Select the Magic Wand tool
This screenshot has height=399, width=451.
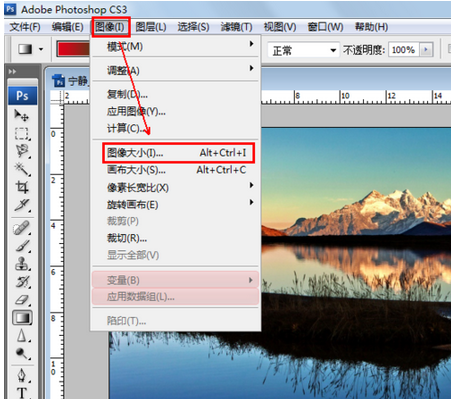(22, 169)
